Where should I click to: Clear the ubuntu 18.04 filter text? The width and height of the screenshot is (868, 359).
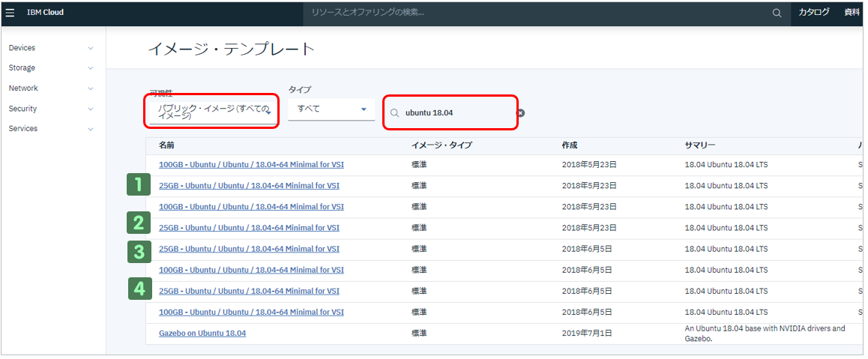tap(520, 113)
